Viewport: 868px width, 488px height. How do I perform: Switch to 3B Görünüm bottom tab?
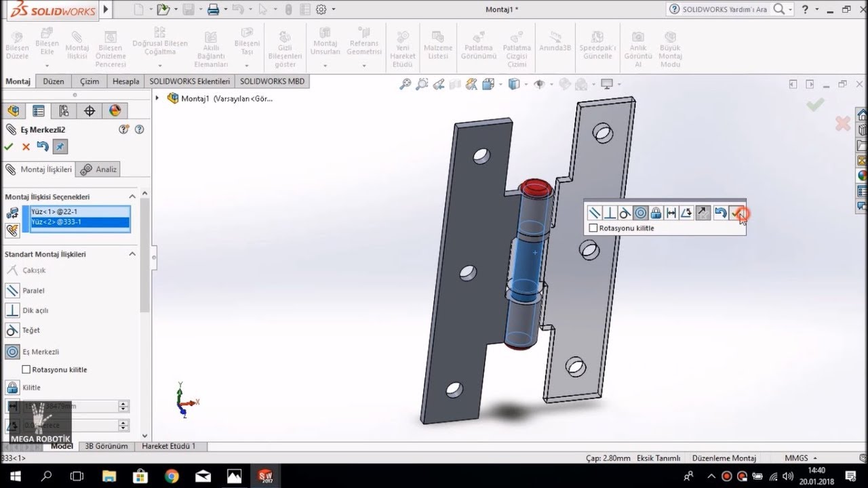[x=106, y=446]
